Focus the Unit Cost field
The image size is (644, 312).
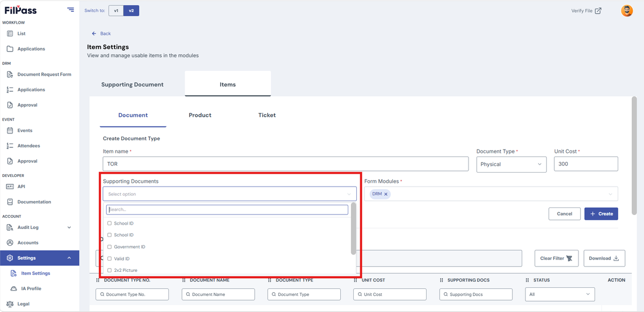click(x=586, y=164)
